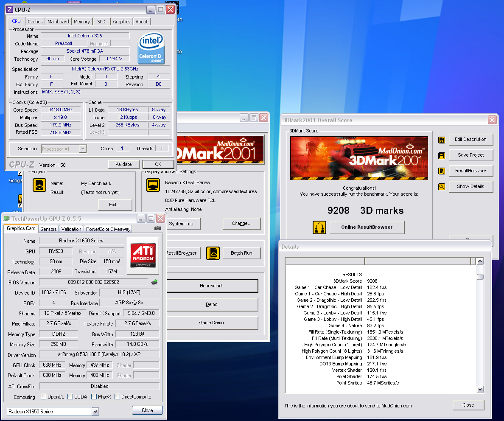Toggle the DirectCompute checkbox
Image resolution: width=504 pixels, height=421 pixels.
click(x=118, y=396)
